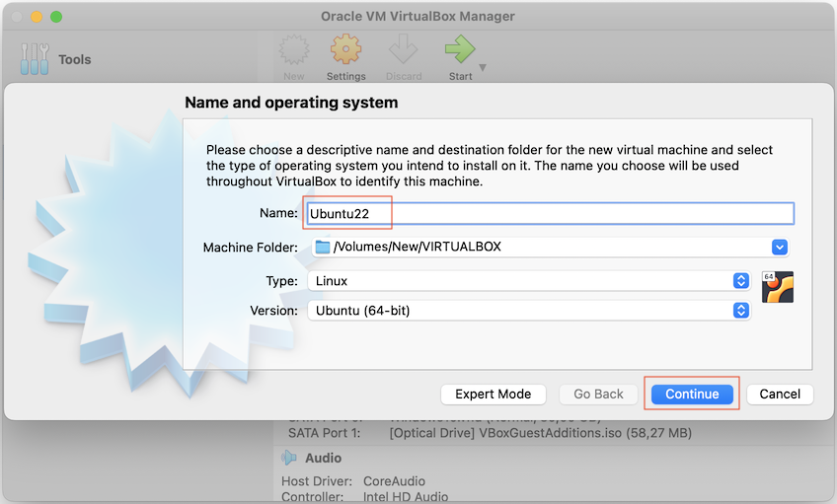Screen dimensions: 837x504
Task: Click the green maximize window button
Action: point(56,17)
